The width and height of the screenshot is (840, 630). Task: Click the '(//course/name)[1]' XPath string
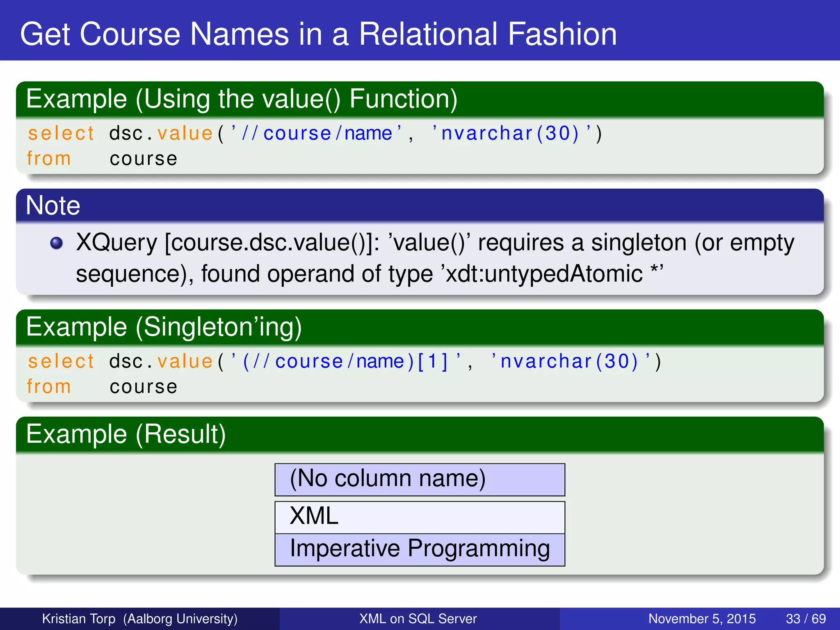[346, 361]
